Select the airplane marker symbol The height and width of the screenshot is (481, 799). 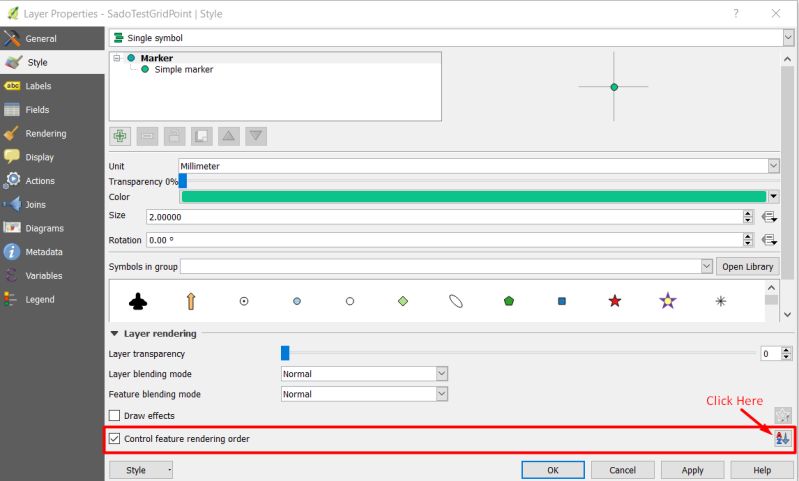tap(138, 301)
